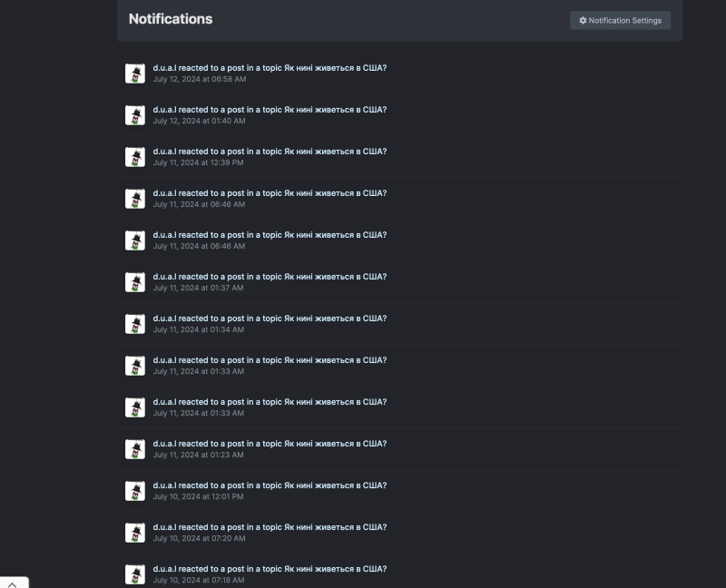726x588 pixels.
Task: Click the username d.u.a.l in the first notification
Action: click(166, 67)
